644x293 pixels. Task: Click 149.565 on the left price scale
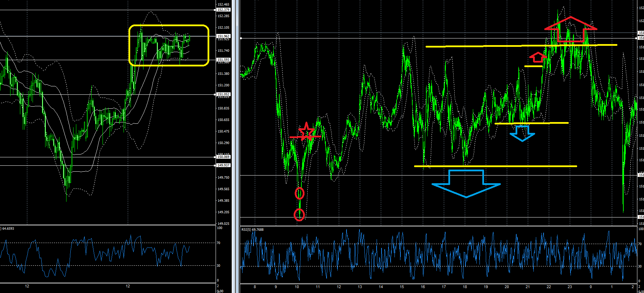[224, 189]
